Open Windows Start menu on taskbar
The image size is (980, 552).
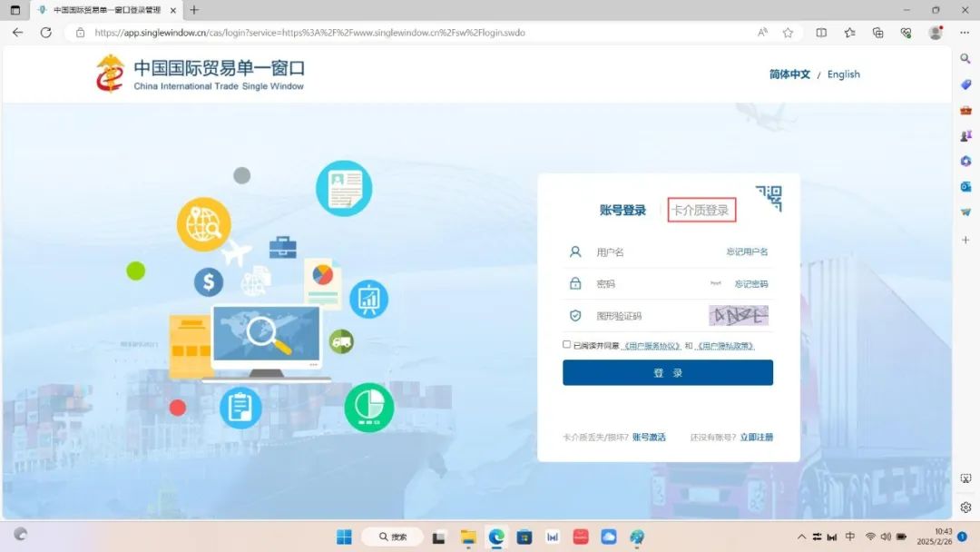point(344,537)
